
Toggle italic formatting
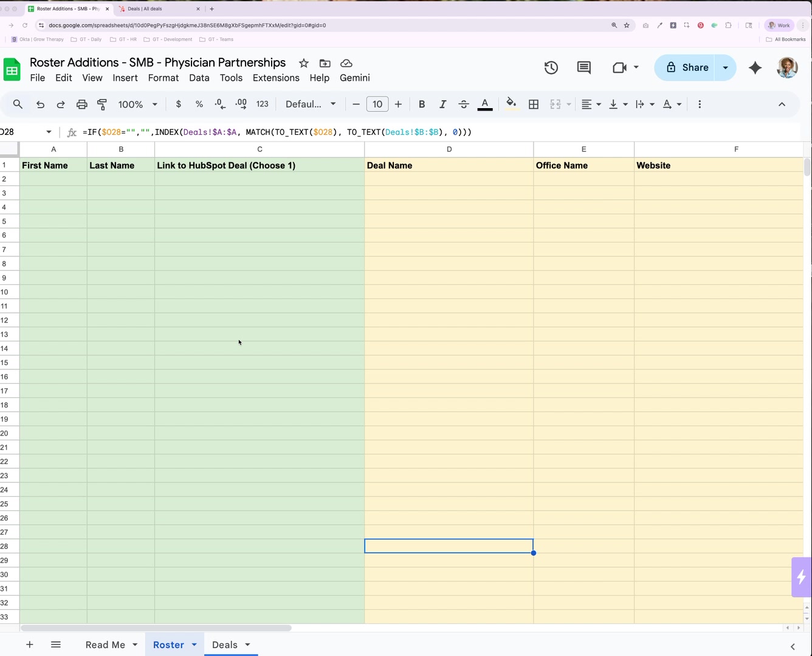(x=442, y=104)
